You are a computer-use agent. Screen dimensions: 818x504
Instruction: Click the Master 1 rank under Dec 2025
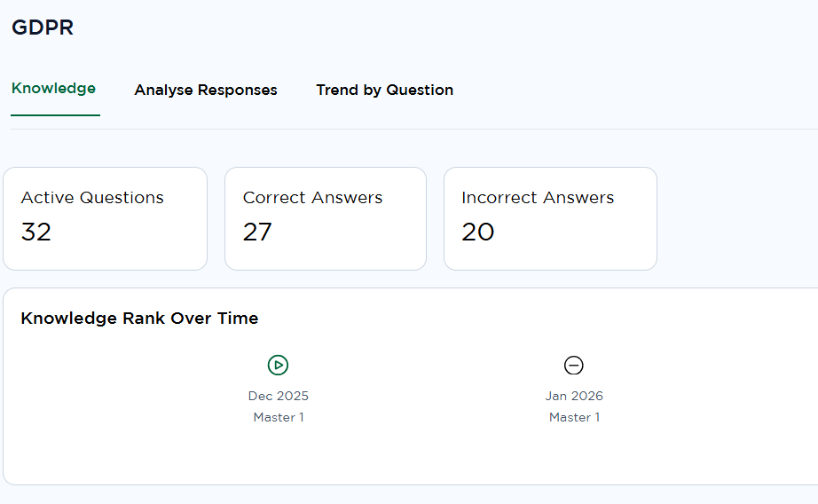pos(279,417)
